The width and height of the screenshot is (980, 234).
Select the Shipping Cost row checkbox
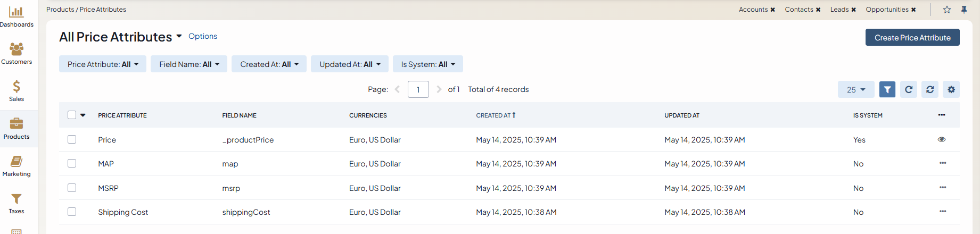click(x=72, y=212)
